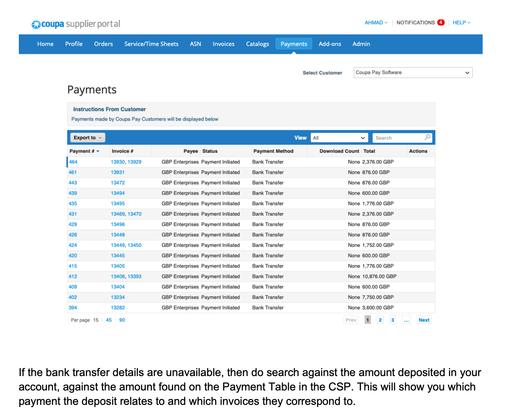Click the red notification count badge
507x420 pixels.
coord(441,22)
